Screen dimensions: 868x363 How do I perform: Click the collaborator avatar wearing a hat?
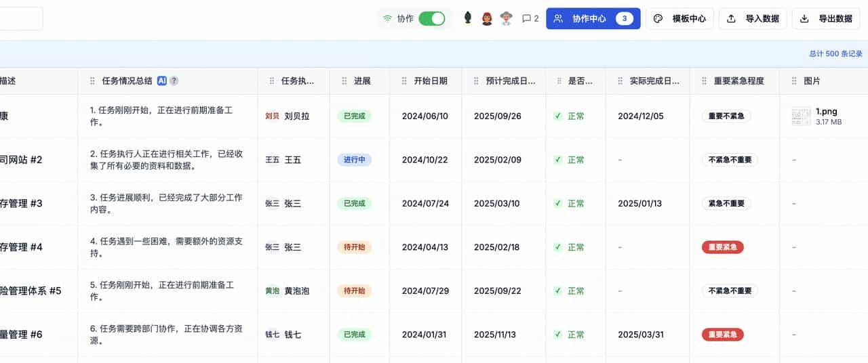coord(507,18)
